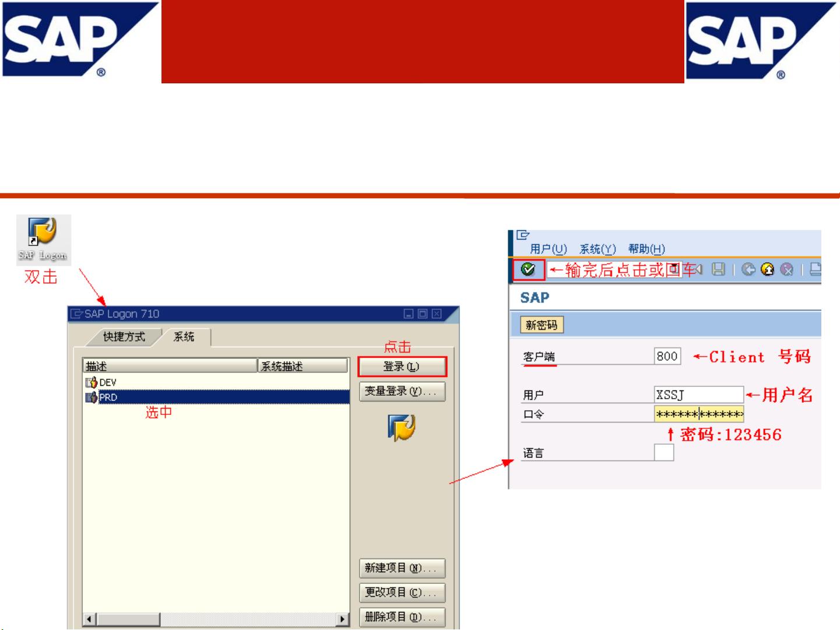Click the 客户端 field label

click(539, 357)
